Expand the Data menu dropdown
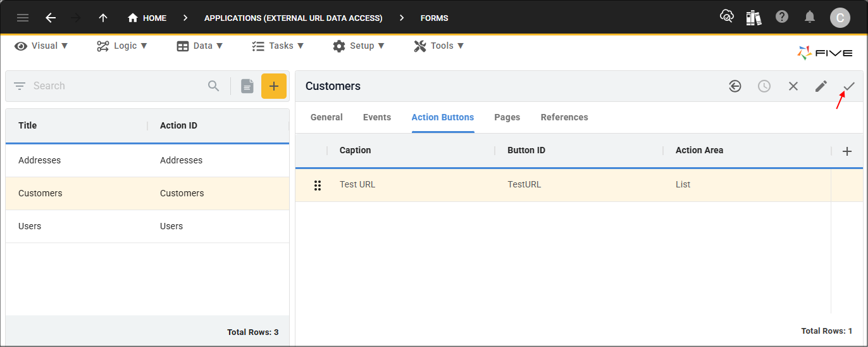The width and height of the screenshot is (868, 347). (x=200, y=46)
